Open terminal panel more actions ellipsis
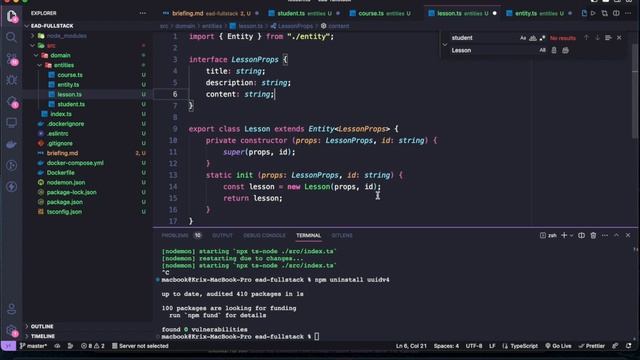 604,236
